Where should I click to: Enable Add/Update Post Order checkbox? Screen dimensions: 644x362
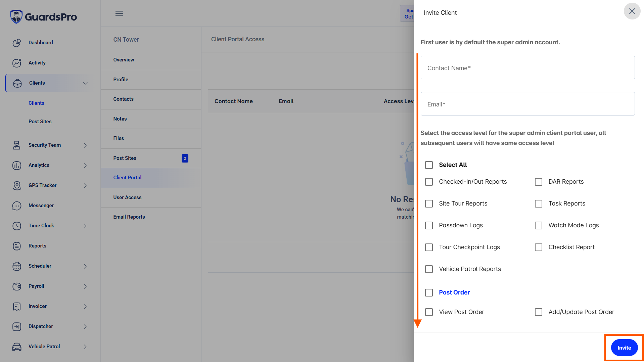539,312
